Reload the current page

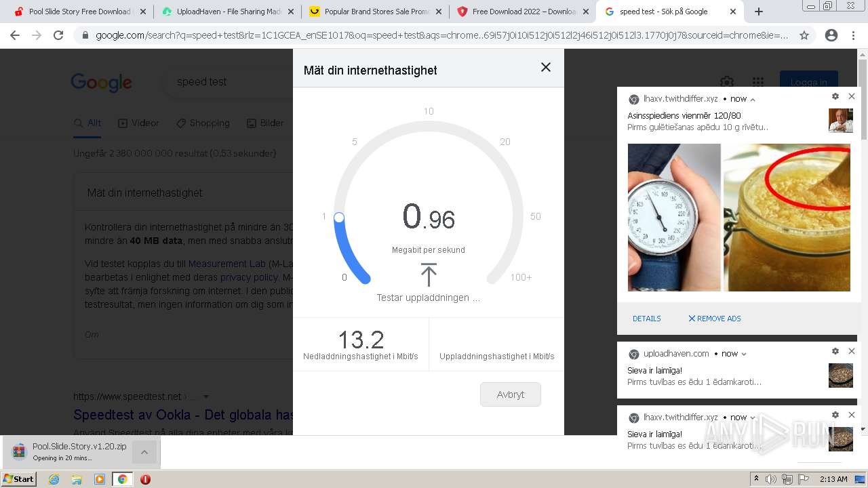tap(58, 35)
